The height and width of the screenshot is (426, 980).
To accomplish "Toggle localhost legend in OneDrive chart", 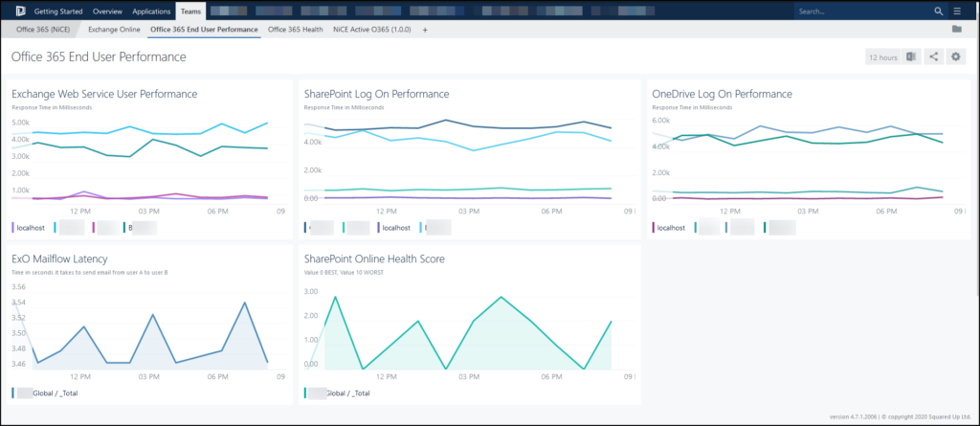I will point(669,228).
